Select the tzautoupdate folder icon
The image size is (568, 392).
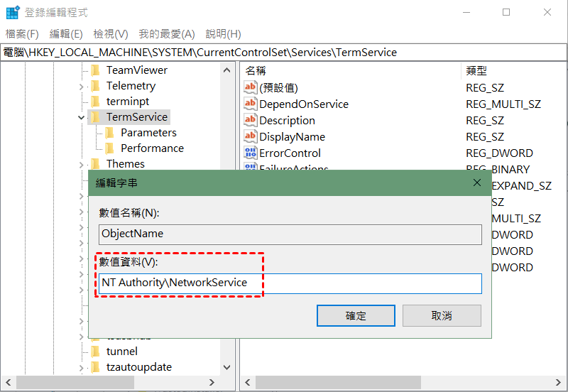(x=96, y=367)
